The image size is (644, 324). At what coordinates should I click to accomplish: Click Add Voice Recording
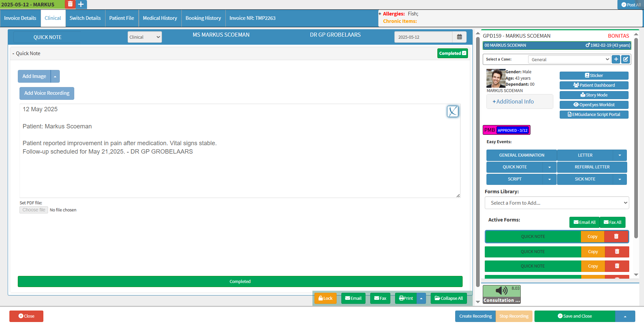(47, 93)
